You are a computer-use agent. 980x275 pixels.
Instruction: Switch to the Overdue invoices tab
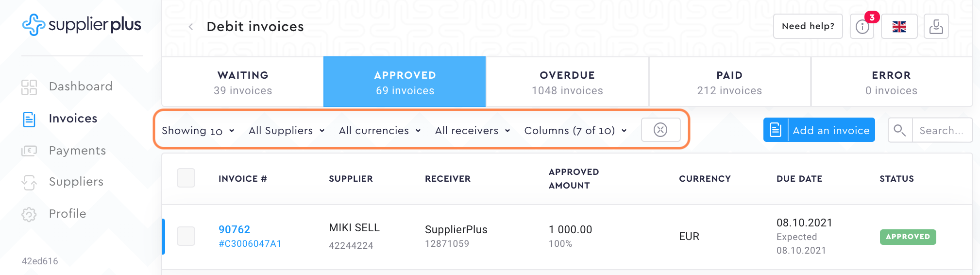coord(567,82)
